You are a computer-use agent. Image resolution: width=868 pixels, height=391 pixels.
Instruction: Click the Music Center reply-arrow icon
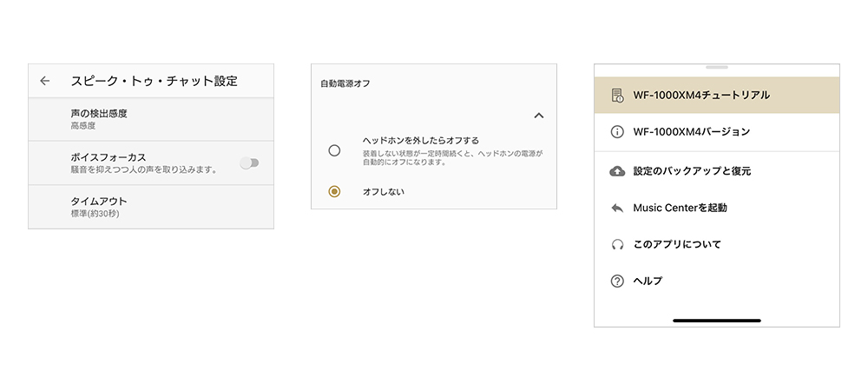617,208
